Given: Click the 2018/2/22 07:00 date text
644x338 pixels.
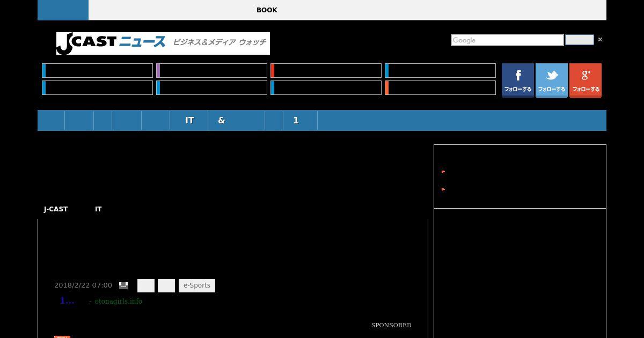Looking at the screenshot, I should click(83, 285).
